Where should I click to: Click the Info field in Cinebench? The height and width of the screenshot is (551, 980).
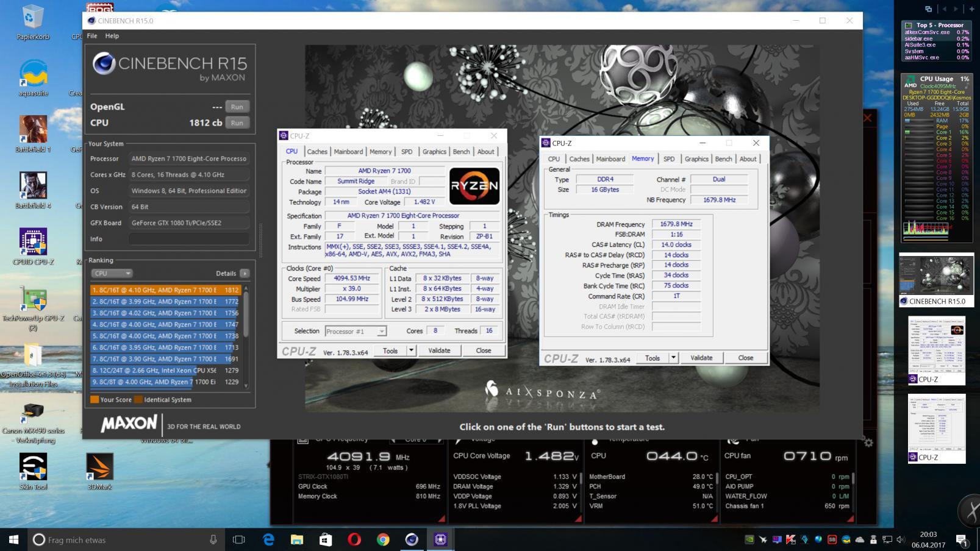tap(188, 239)
